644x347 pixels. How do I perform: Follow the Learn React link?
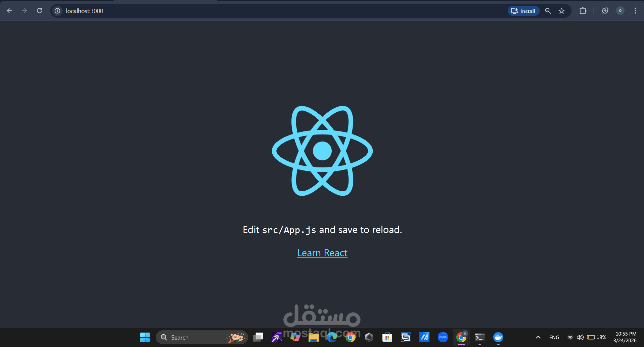322,253
